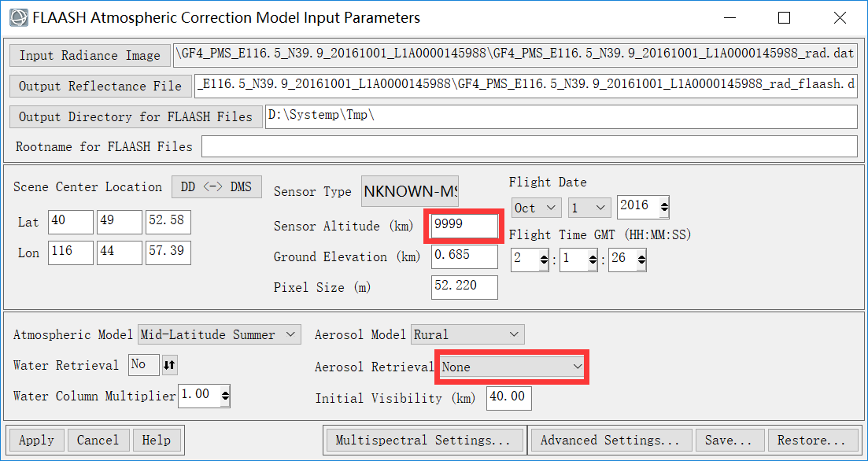This screenshot has width=868, height=461.
Task: Open the Aerosol Retrieval dropdown
Action: (x=512, y=367)
